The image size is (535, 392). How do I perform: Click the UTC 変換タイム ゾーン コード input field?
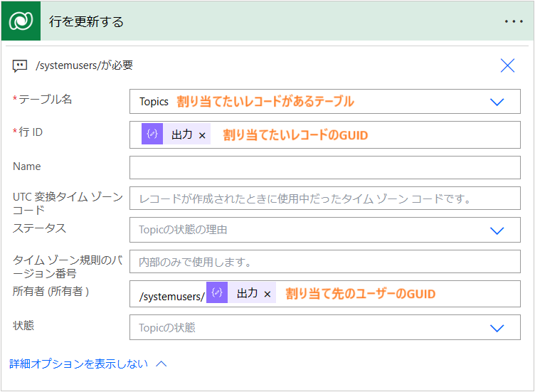(324, 198)
